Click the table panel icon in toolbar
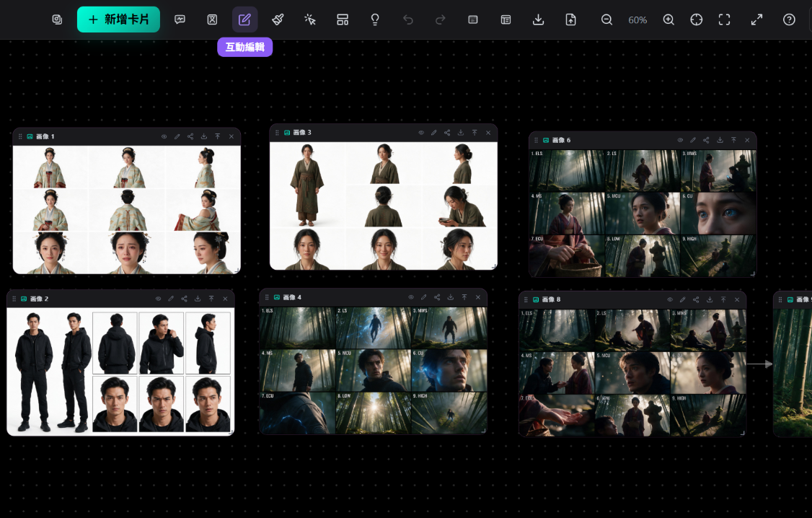812x518 pixels. pyautogui.click(x=506, y=19)
